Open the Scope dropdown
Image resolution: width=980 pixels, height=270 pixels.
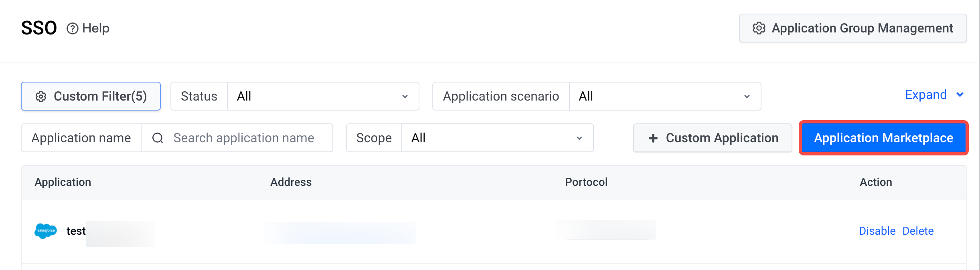point(497,138)
